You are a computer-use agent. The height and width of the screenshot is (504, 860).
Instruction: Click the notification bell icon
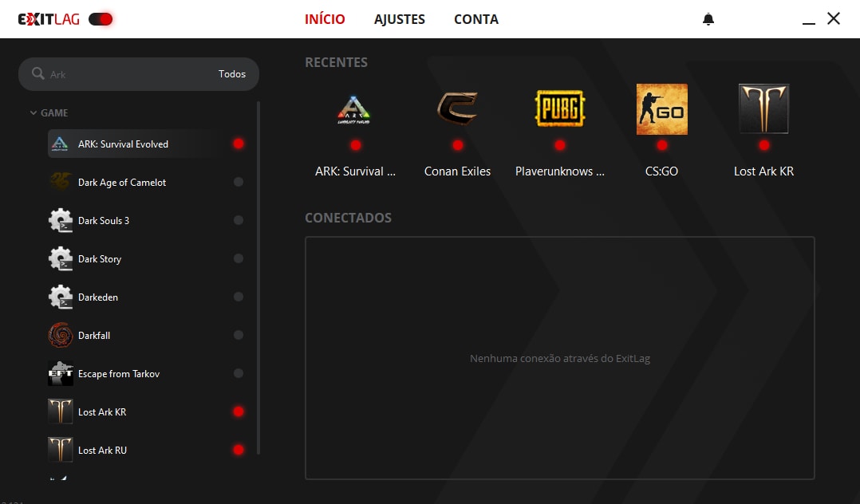coord(708,19)
